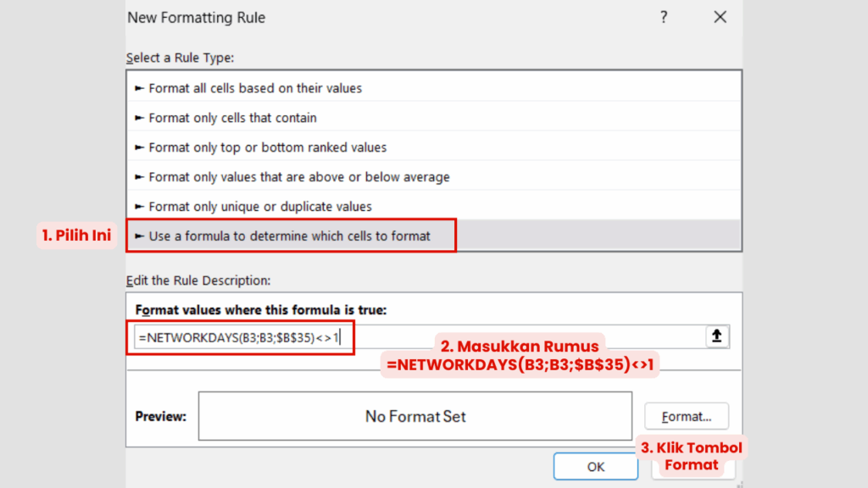Click the Format... button
Viewport: 868px width, 488px height.
click(686, 416)
